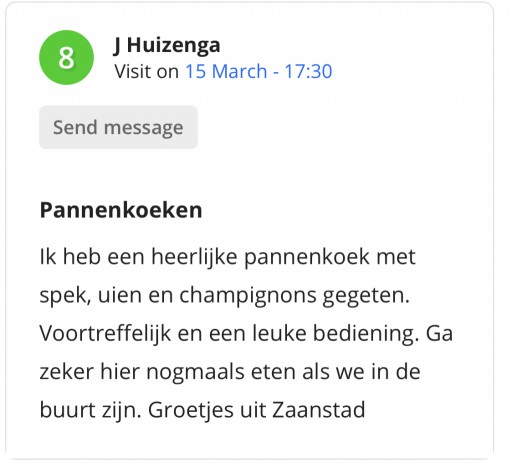Click the green score badge showing 8

pyautogui.click(x=66, y=57)
